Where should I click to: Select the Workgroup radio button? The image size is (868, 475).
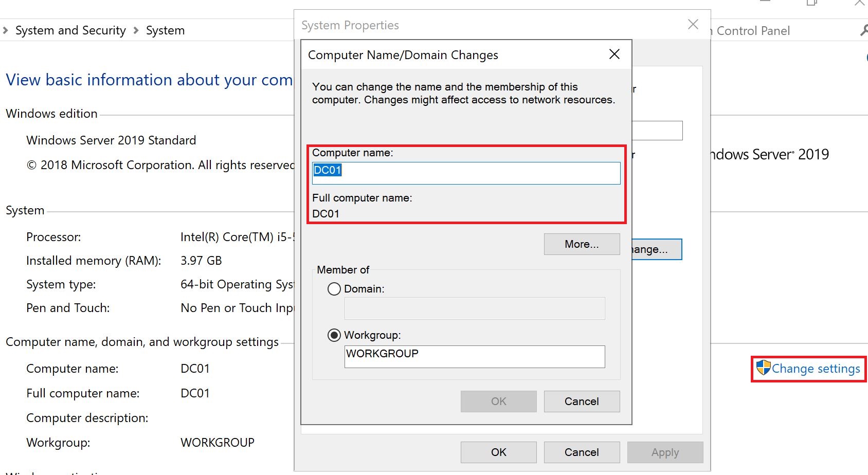334,335
